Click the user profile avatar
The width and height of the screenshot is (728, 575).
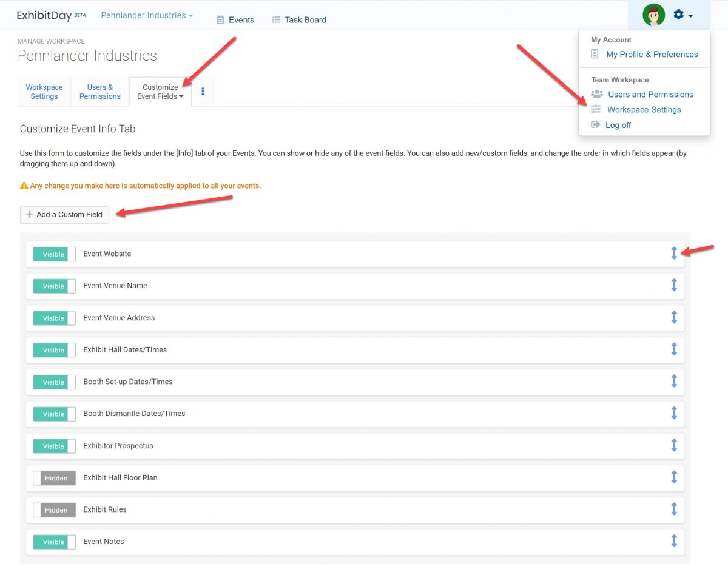point(653,15)
